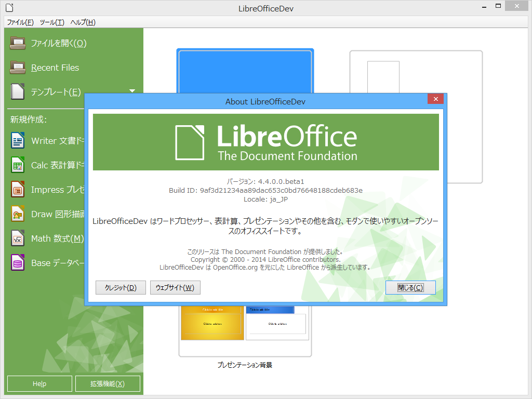Maximize the LibreOfficeDev window
This screenshot has height=399, width=532.
498,6
